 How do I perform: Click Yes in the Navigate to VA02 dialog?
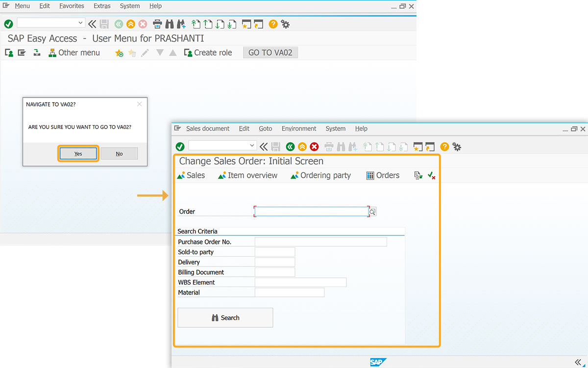78,154
